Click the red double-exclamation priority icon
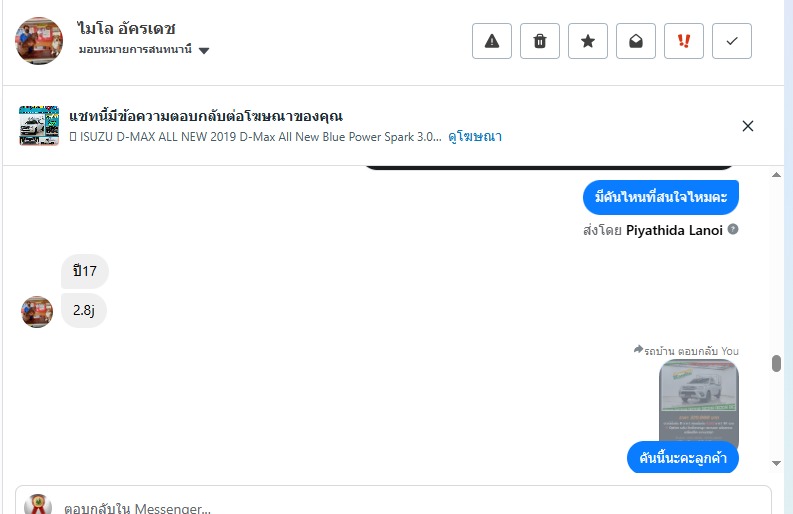Image resolution: width=793 pixels, height=514 pixels. tap(684, 41)
